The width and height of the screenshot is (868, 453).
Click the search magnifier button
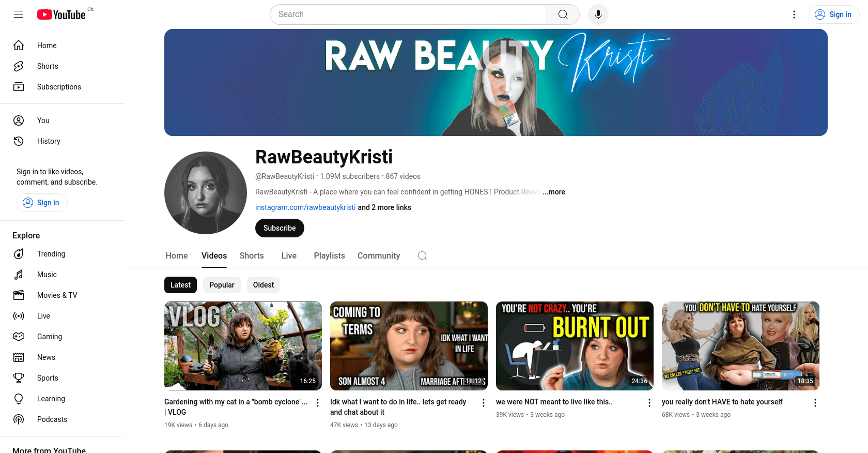(563, 14)
